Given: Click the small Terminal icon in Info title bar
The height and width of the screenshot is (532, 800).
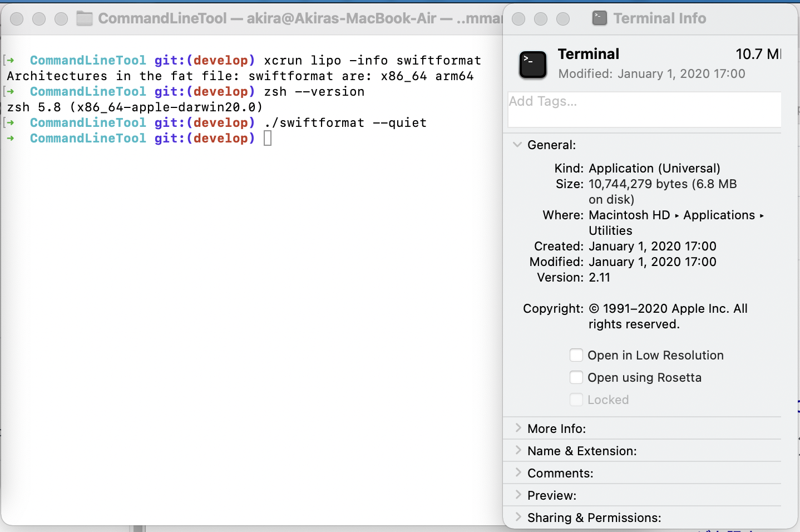Looking at the screenshot, I should point(600,18).
